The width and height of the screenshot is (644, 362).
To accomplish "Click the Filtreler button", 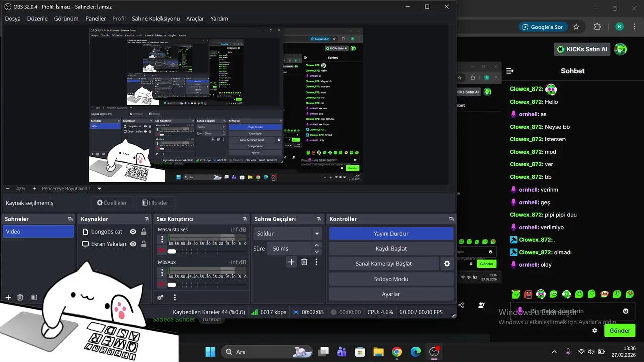I will pyautogui.click(x=155, y=203).
